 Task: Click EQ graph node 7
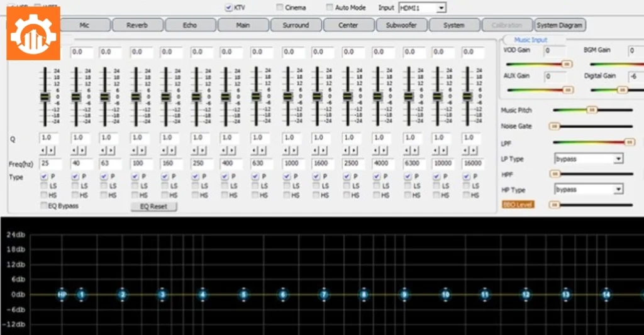[324, 294]
